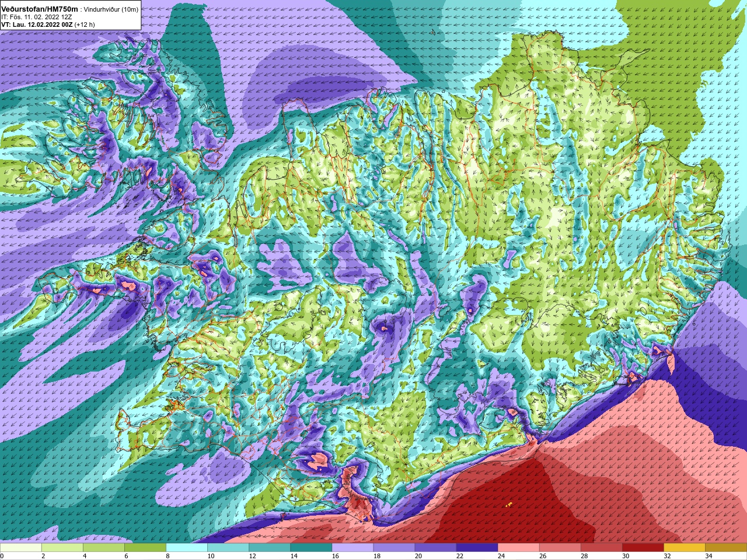Click the '32' scale label
Screen dimensions: 747x560
(x=666, y=556)
